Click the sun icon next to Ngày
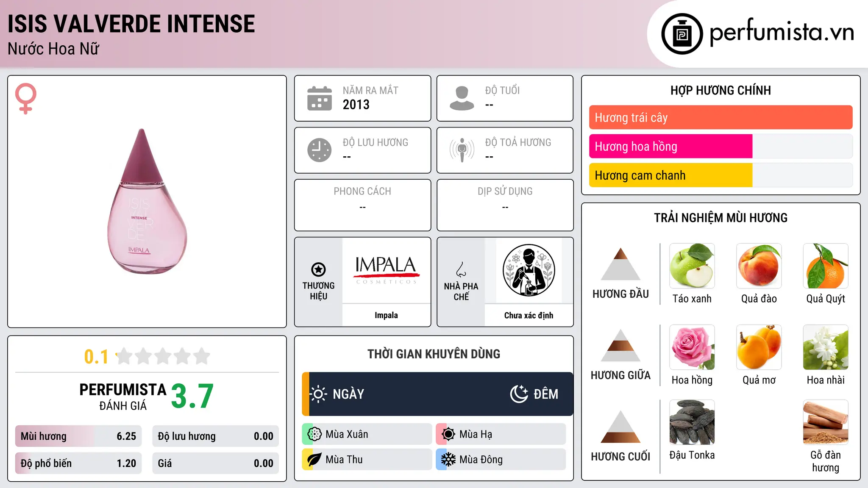 [x=318, y=394]
